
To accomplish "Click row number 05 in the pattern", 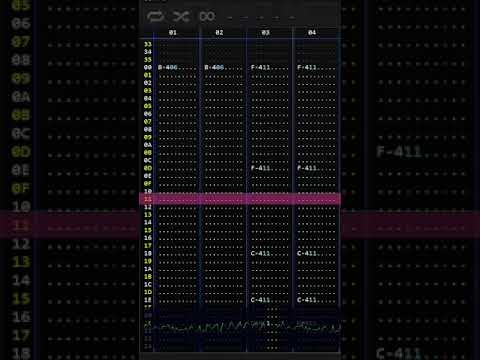I will tap(148, 106).
